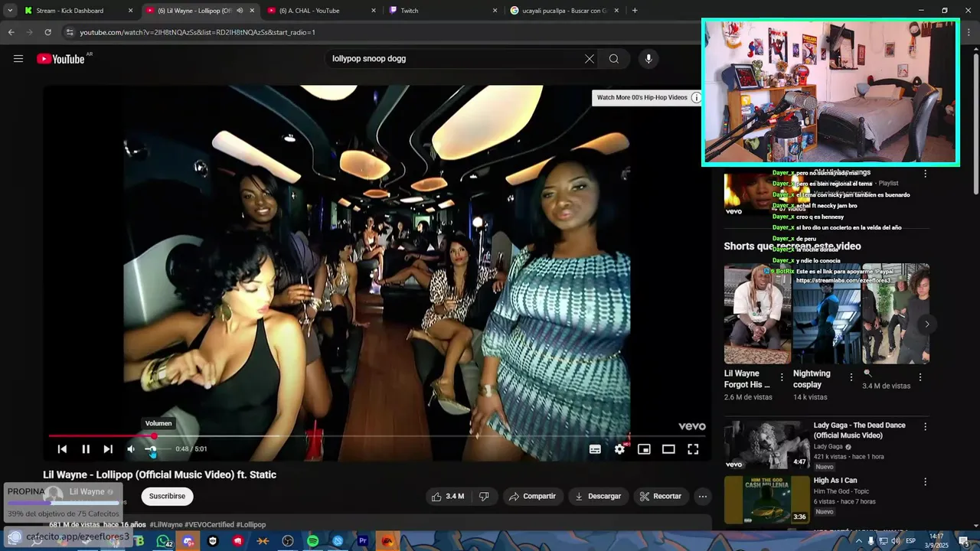Image resolution: width=980 pixels, height=551 pixels.
Task: Reload the current page
Action: (x=47, y=32)
